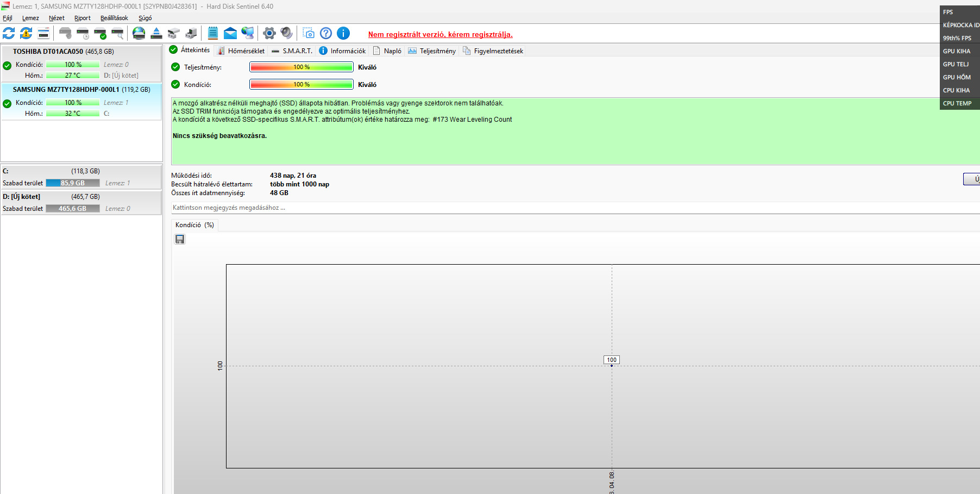Click the disk with magnifying glass toolbar icon
Viewport: 980px width, 494px height.
coord(117,33)
